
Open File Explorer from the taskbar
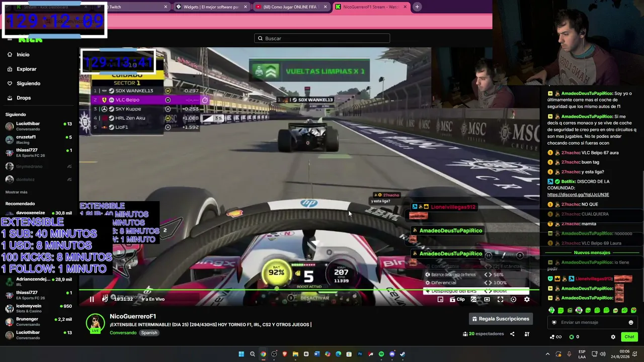tap(295, 354)
